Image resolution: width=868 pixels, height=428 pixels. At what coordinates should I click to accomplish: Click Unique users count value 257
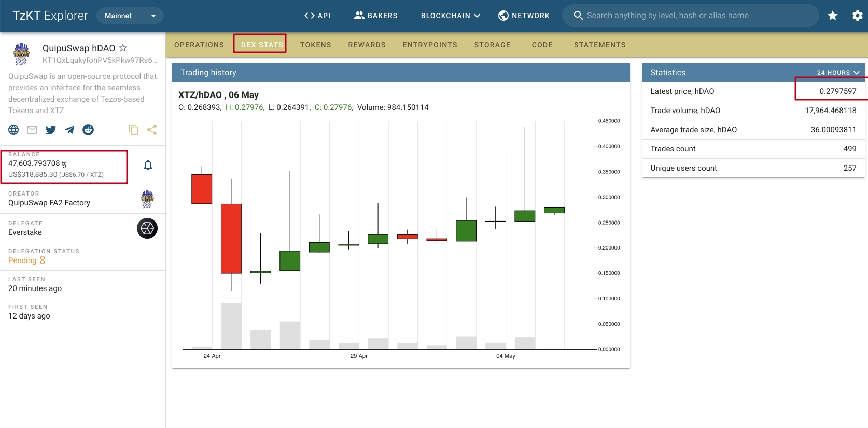[850, 168]
